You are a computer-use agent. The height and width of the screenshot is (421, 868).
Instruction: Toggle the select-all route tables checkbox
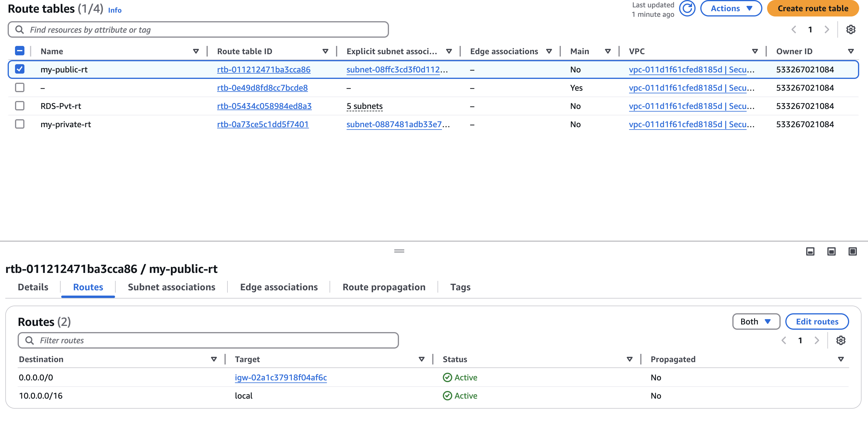point(20,51)
